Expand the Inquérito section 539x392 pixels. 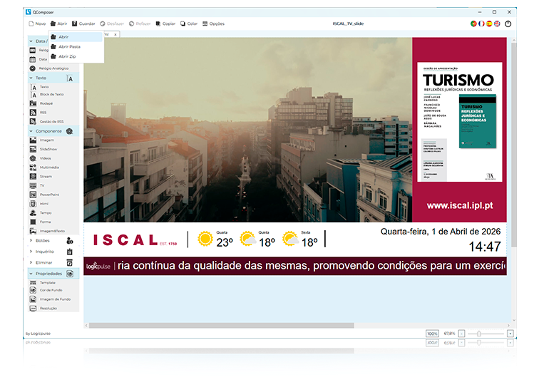tap(44, 252)
